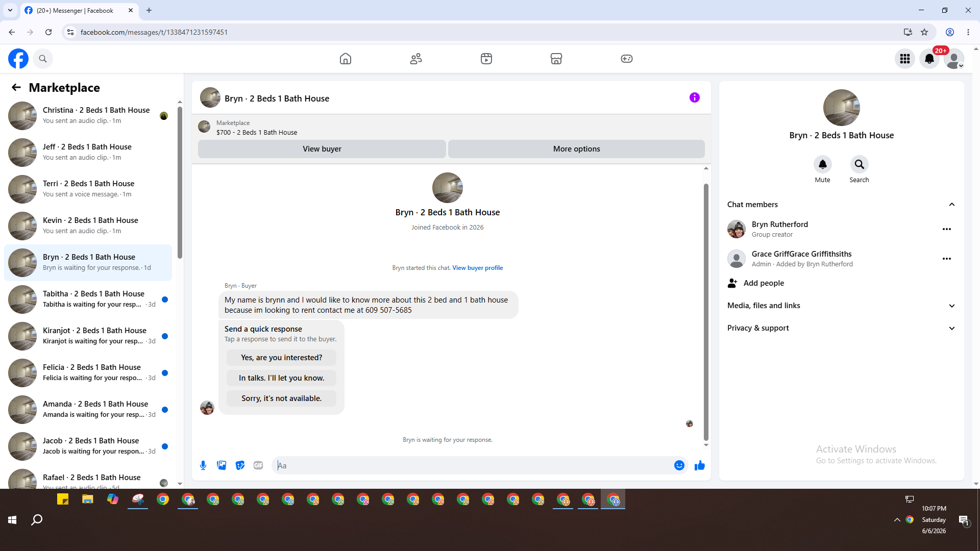Reload the page
Screen dimensions: 980x551
48,32
